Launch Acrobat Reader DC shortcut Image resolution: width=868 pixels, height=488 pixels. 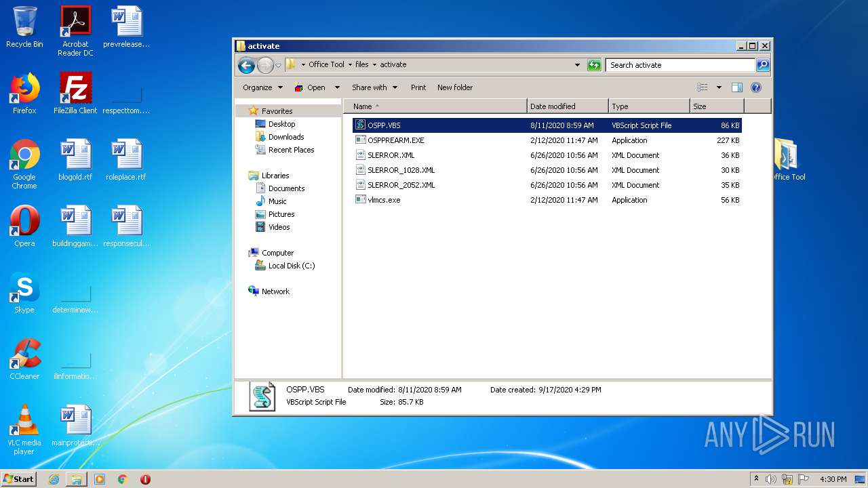pos(75,31)
